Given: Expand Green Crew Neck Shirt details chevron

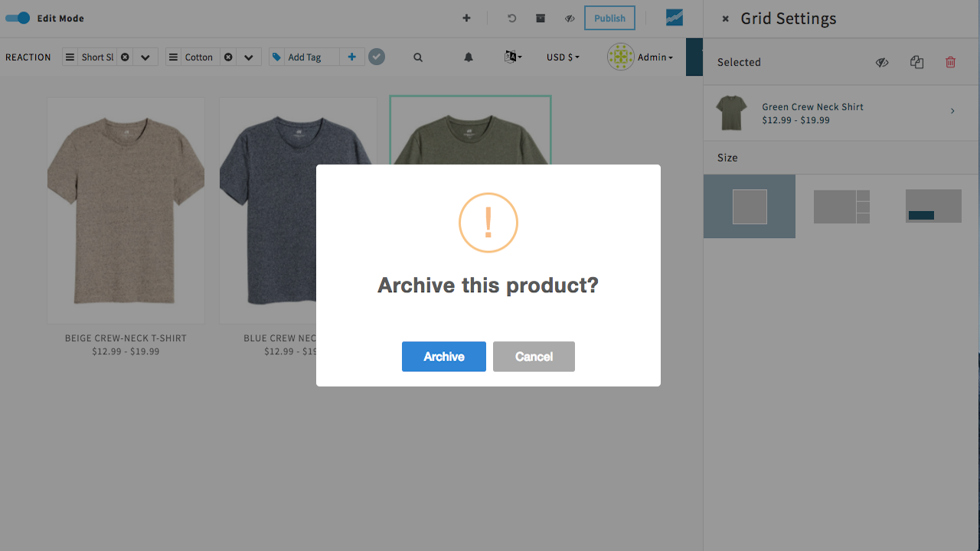Looking at the screenshot, I should pyautogui.click(x=952, y=112).
